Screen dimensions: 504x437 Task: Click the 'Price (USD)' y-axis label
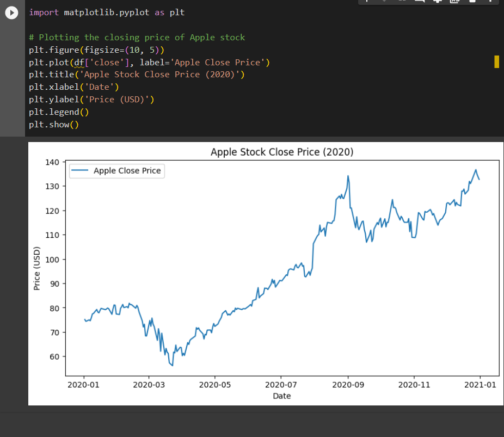coord(37,268)
